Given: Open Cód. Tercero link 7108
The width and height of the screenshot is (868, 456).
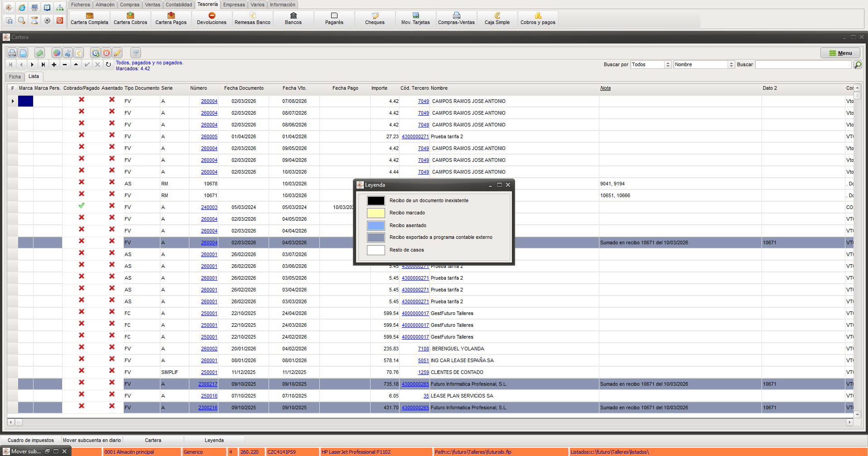Looking at the screenshot, I should [x=424, y=349].
